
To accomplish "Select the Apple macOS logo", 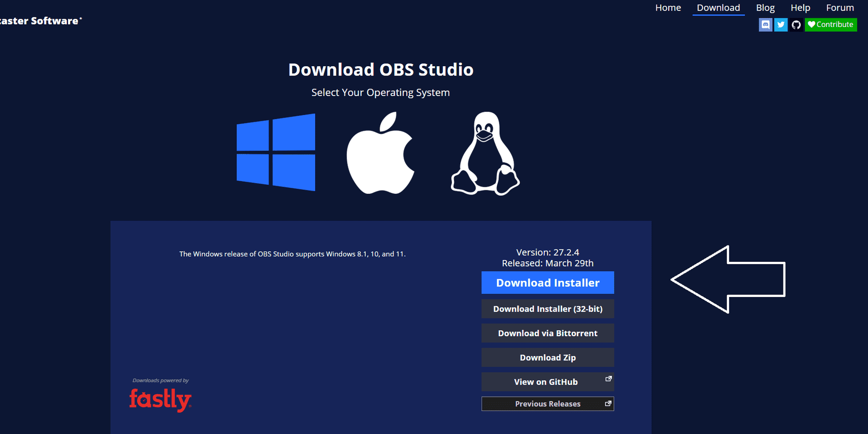I will click(x=380, y=153).
